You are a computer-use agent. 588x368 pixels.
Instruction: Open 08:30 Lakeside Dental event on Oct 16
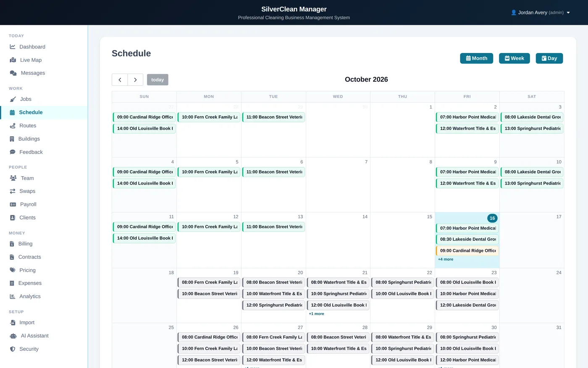pyautogui.click(x=467, y=239)
